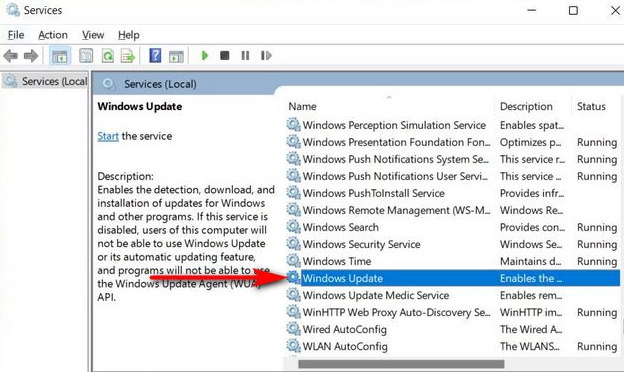The height and width of the screenshot is (372, 624).
Task: Open the View menu
Action: pyautogui.click(x=93, y=35)
